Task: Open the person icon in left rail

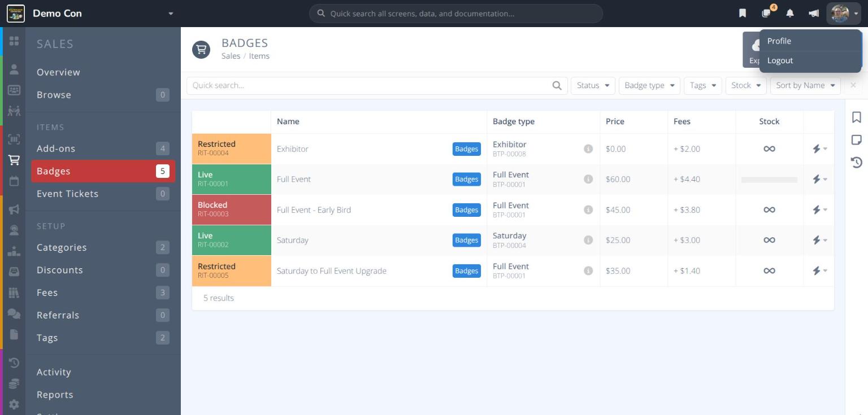Action: 14,69
